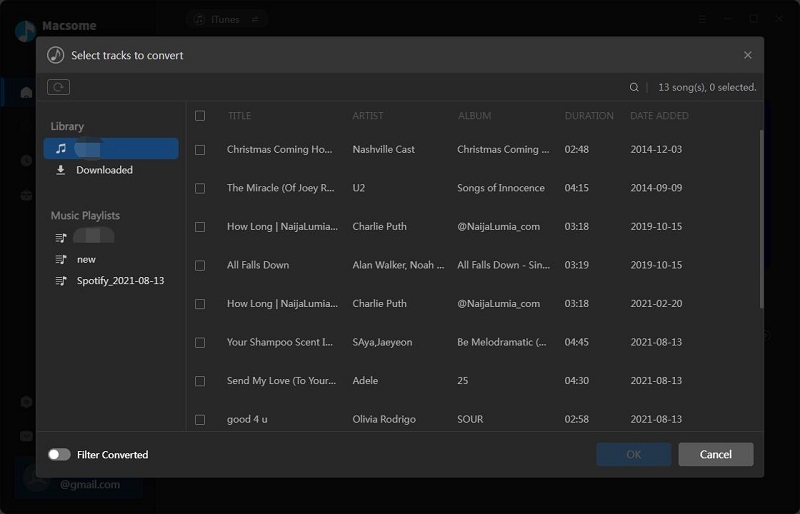Click the Cancel button
Image resolution: width=800 pixels, height=514 pixels.
click(x=715, y=454)
